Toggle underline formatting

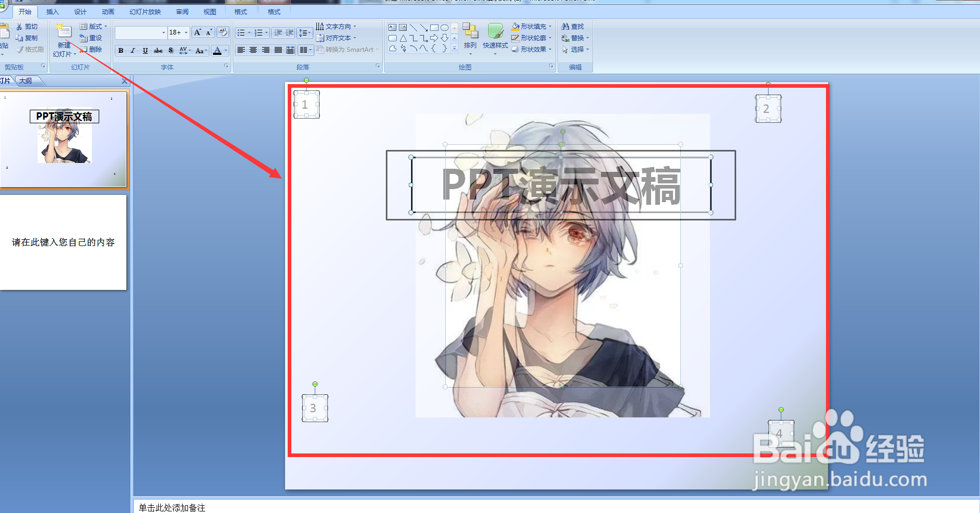pos(145,51)
